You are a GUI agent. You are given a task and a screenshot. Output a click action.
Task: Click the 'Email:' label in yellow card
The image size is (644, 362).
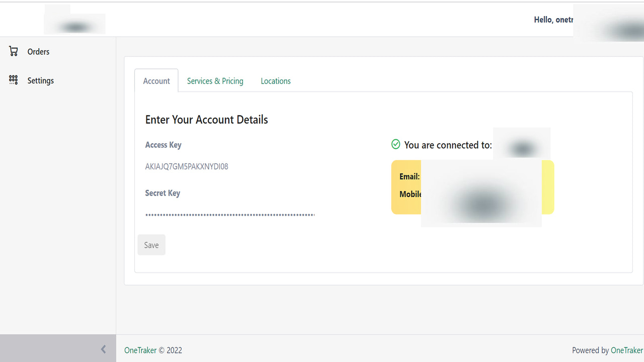(x=410, y=176)
